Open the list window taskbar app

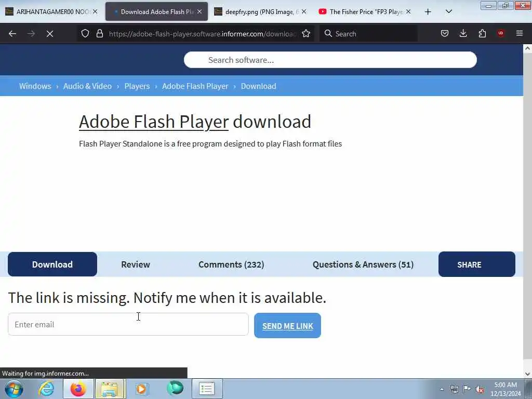[x=207, y=389]
